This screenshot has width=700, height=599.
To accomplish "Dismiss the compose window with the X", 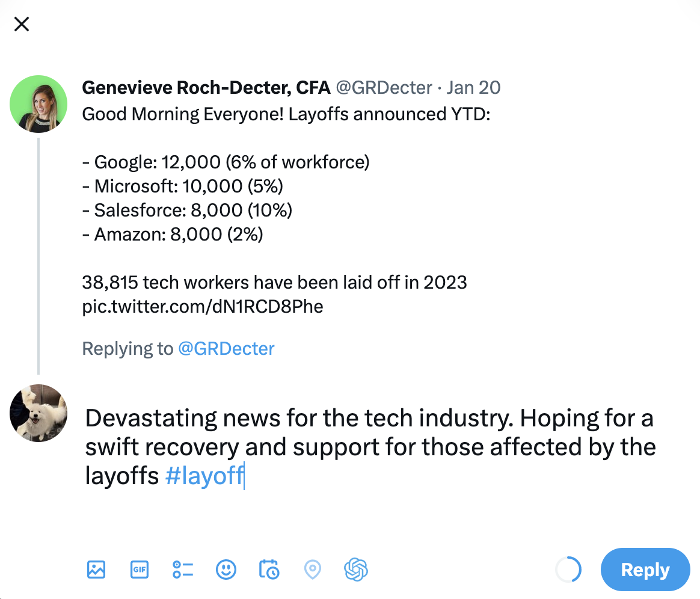I will click(21, 24).
